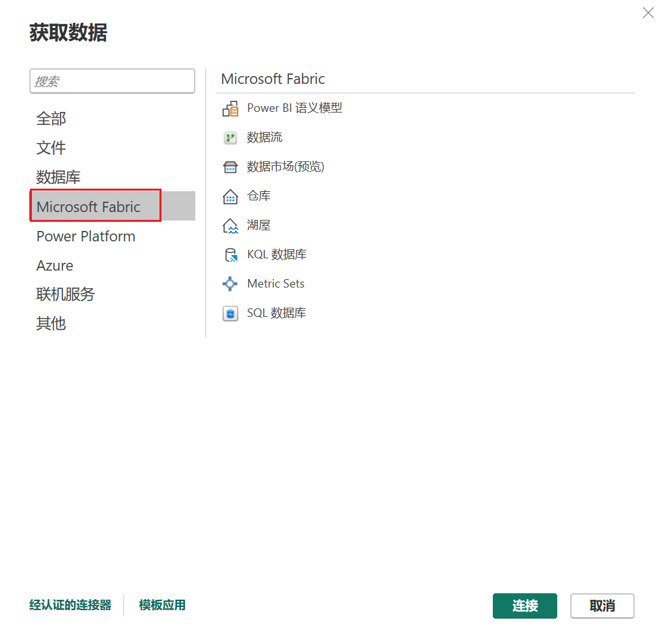Click the 数据流 dataflow icon
Viewport: 664px width, 644px height.
point(230,138)
